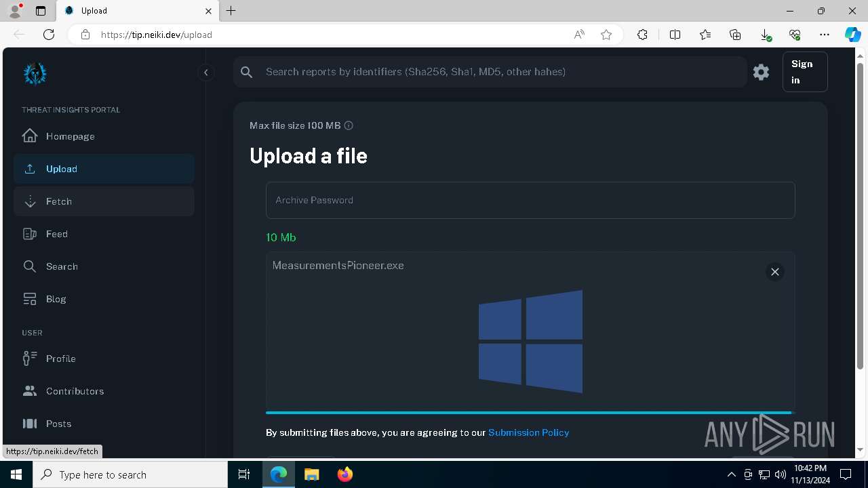The width and height of the screenshot is (868, 488).
Task: Remove MeasurementsPioneer.exe with X button
Action: tap(775, 272)
